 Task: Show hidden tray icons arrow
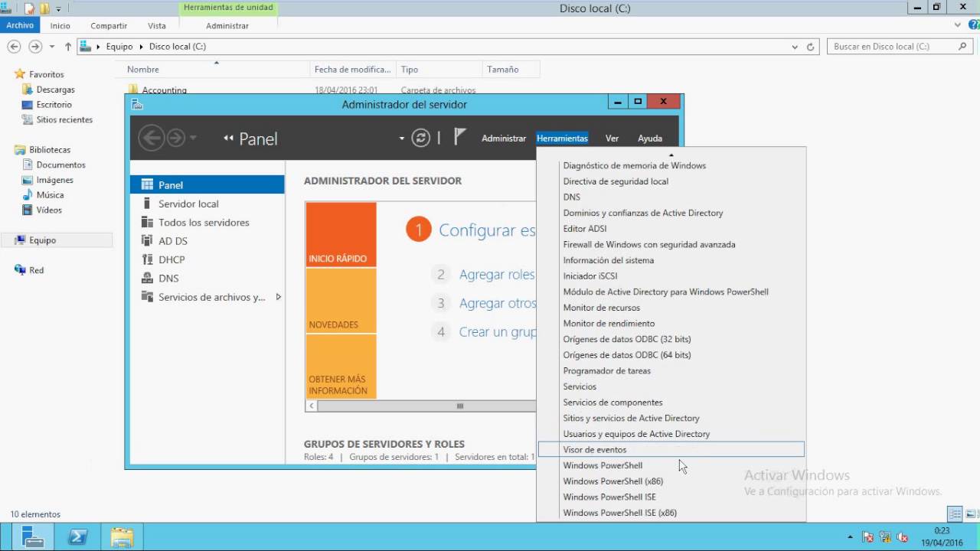pyautogui.click(x=850, y=537)
